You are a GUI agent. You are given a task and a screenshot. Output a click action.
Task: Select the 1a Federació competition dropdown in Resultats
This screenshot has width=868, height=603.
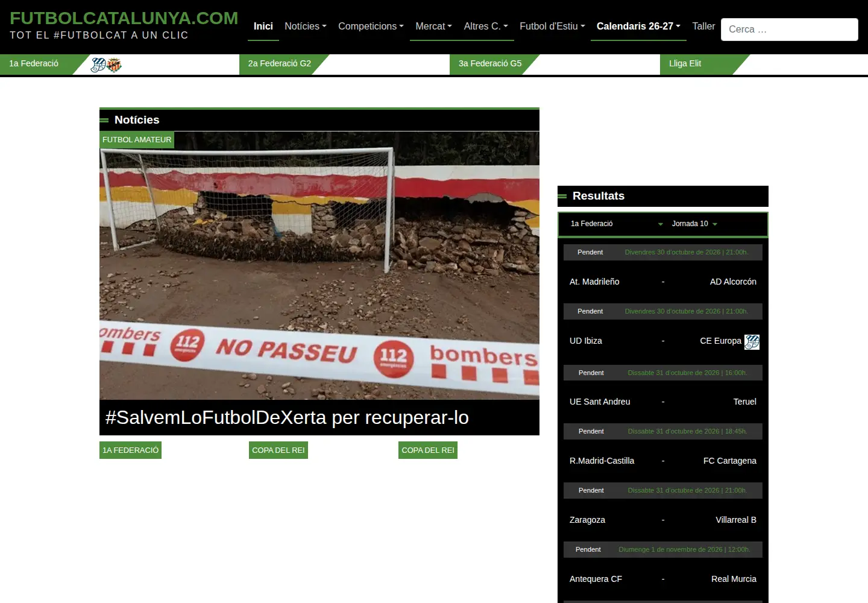pyautogui.click(x=616, y=224)
